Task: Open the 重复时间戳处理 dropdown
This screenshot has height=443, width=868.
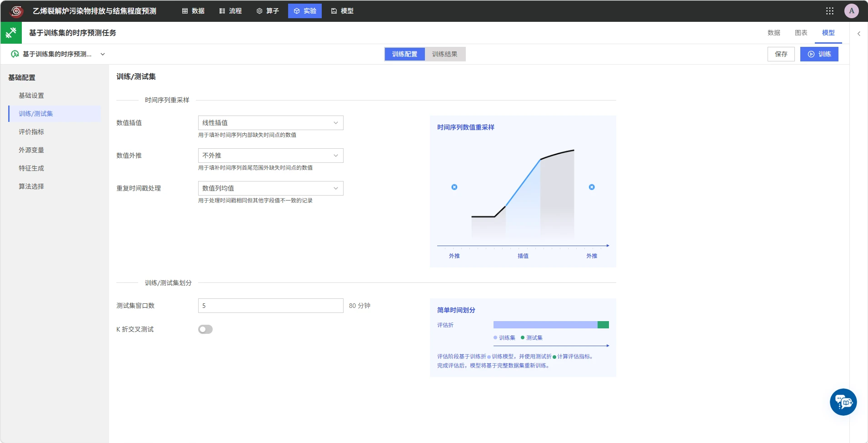Action: tap(270, 188)
